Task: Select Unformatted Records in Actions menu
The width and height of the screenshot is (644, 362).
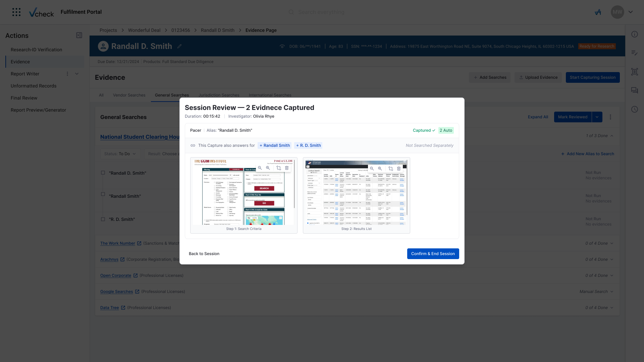Action: 34,86
